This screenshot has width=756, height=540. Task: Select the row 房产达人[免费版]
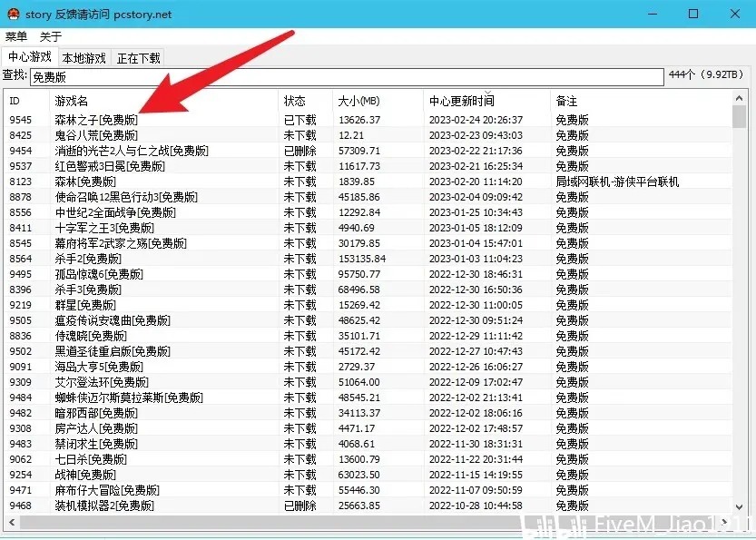[x=368, y=428]
